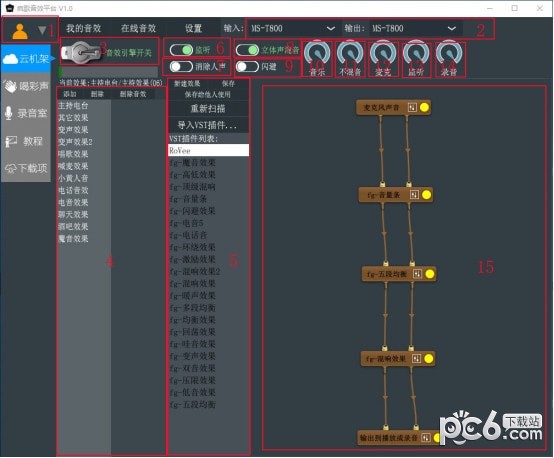This screenshot has width=554, height=458.
Task: Expand the 输入 MS-T800 input dropdown
Action: click(x=292, y=28)
